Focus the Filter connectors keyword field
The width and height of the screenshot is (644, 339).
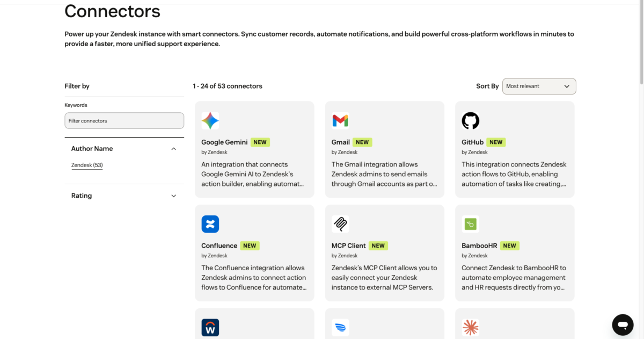click(124, 121)
